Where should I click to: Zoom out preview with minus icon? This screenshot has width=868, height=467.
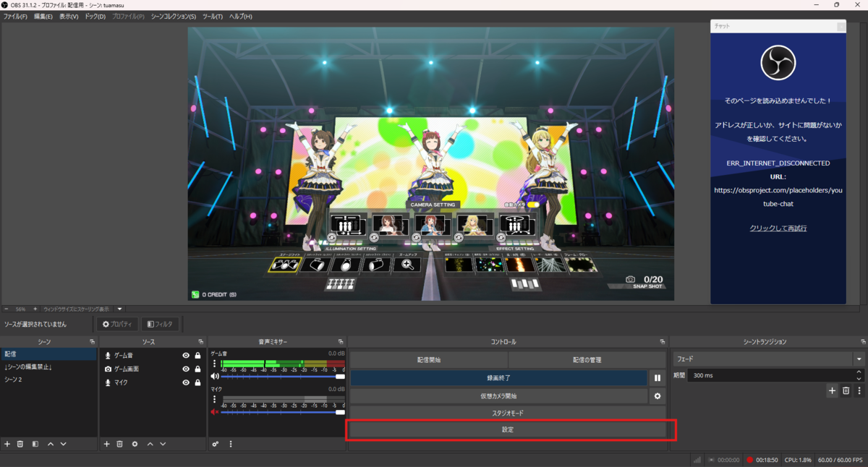coord(6,309)
